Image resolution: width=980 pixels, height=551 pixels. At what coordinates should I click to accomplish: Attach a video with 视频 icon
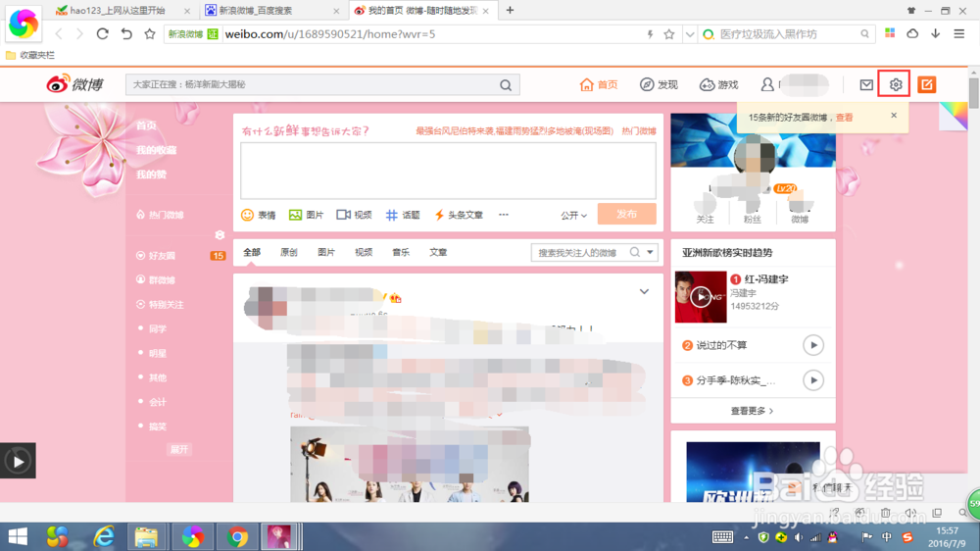354,215
